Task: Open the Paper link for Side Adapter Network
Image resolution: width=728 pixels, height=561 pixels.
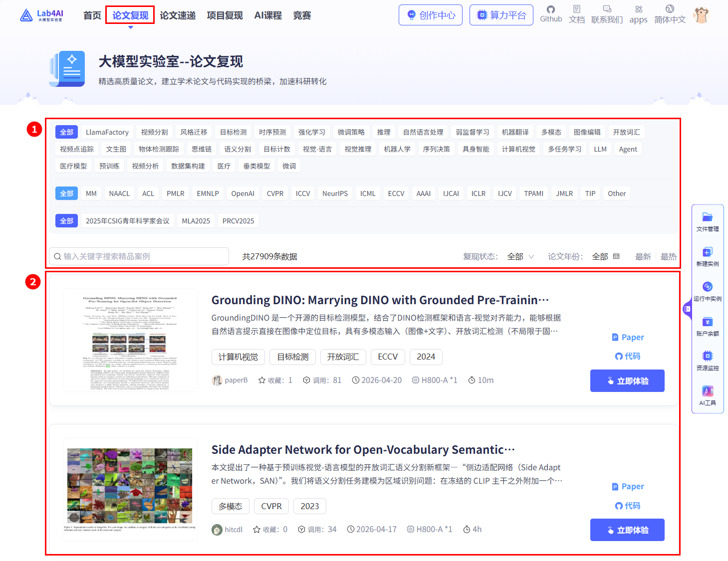Action: [628, 486]
